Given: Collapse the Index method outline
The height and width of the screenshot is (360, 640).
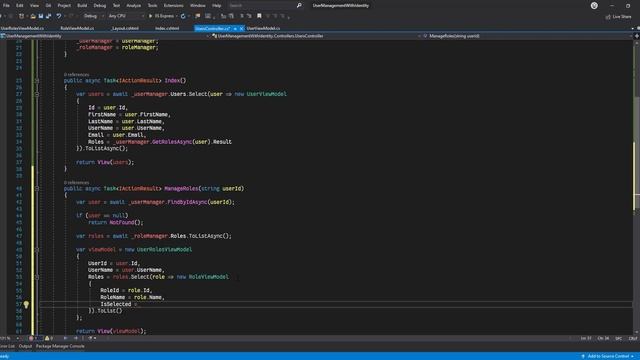Looking at the screenshot, I should coord(37,81).
